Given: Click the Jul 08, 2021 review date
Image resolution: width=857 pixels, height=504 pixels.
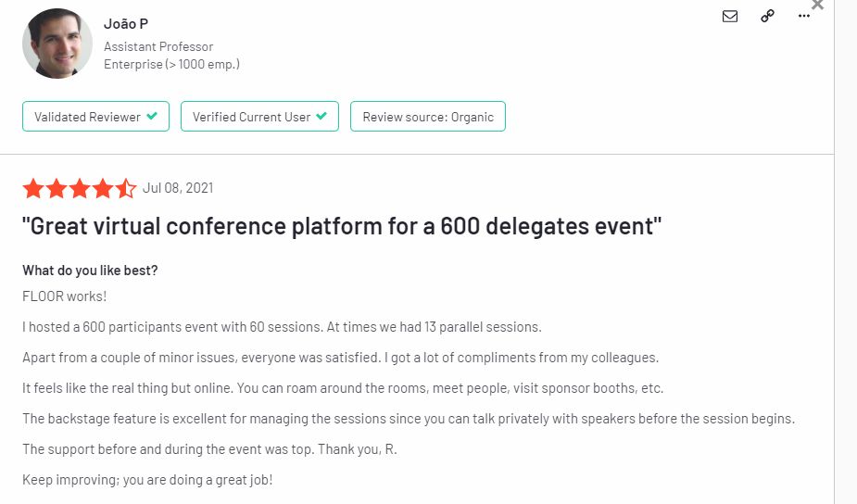Looking at the screenshot, I should tap(178, 188).
